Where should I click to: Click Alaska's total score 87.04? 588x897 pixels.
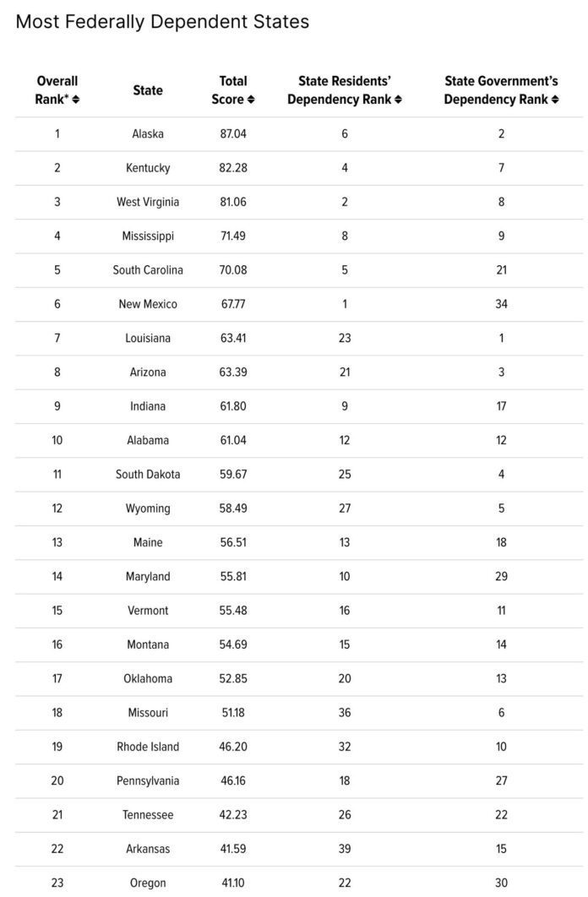click(233, 133)
